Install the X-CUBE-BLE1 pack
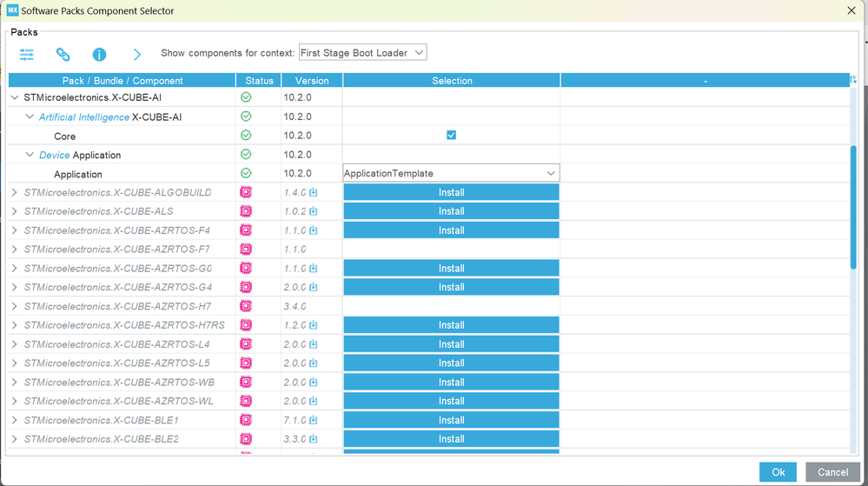 (451, 420)
